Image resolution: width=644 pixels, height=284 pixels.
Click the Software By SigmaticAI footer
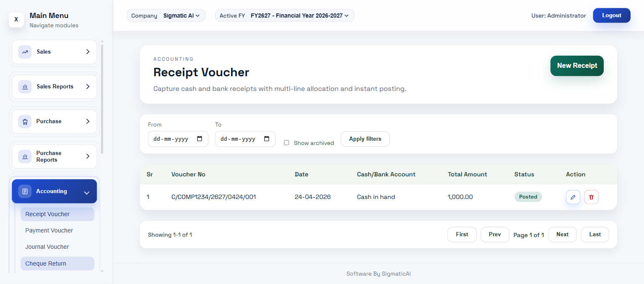(379, 274)
